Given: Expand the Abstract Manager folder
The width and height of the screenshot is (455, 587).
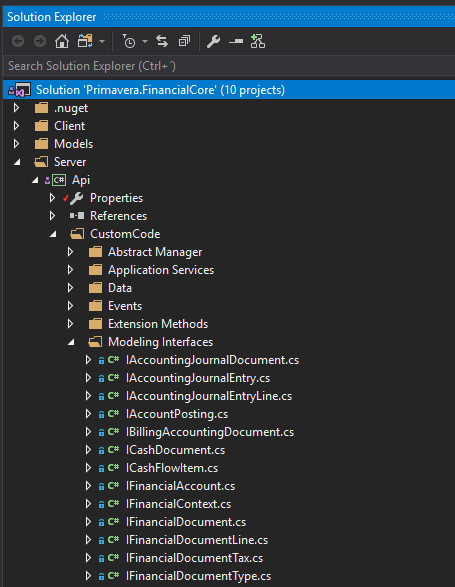Looking at the screenshot, I should point(70,252).
